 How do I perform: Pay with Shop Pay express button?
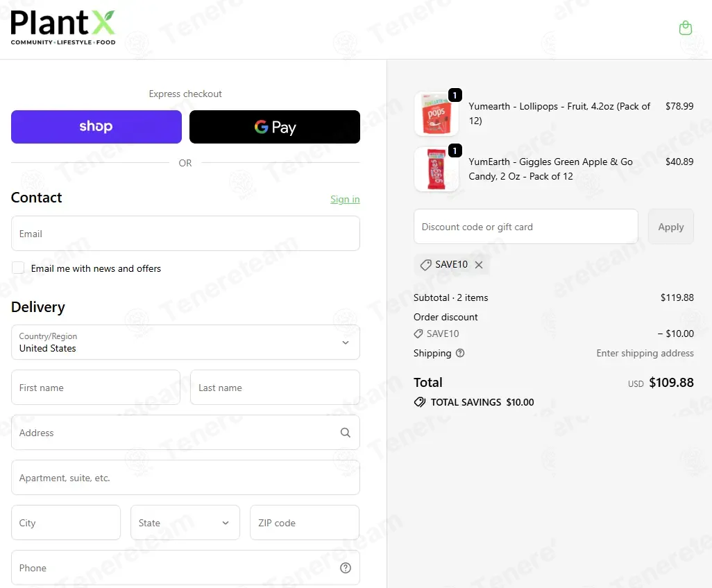pyautogui.click(x=96, y=127)
